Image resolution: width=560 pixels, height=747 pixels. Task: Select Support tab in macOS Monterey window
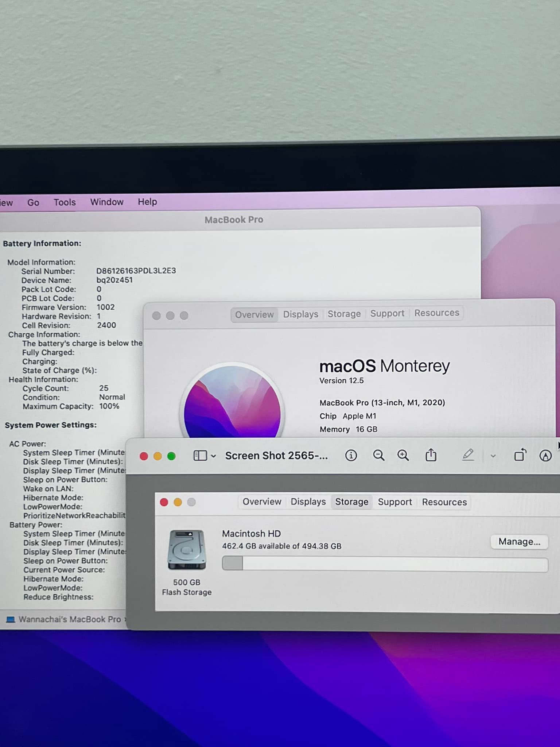387,313
